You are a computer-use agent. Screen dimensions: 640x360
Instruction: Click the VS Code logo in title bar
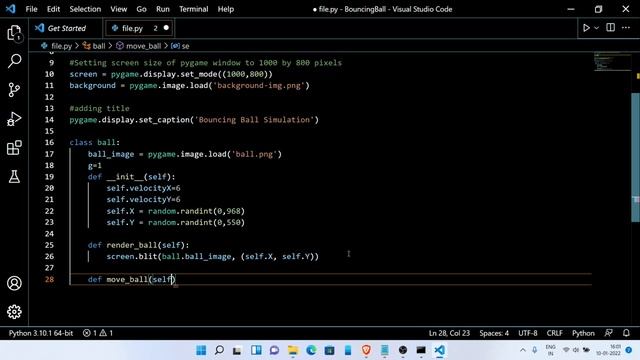click(11, 9)
